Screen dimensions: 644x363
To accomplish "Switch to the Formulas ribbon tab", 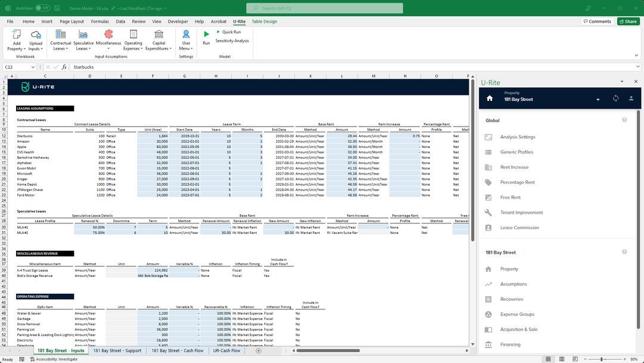I will point(100,21).
